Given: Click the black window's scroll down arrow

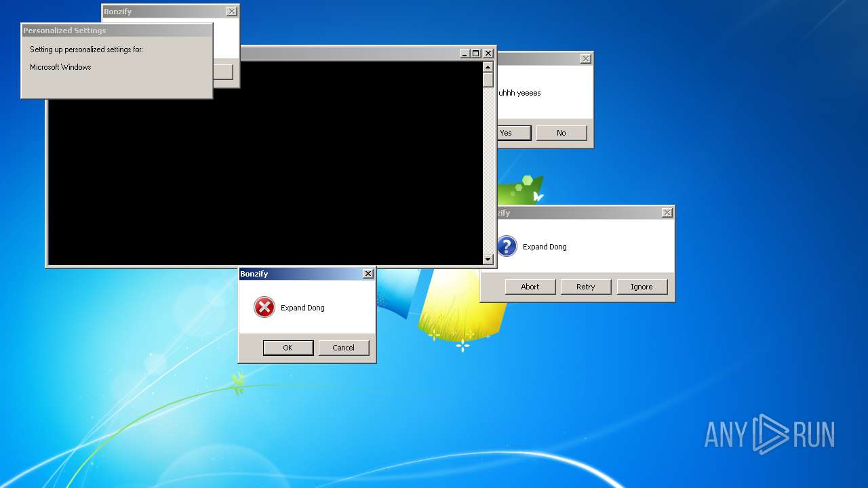Looking at the screenshot, I should [x=488, y=259].
